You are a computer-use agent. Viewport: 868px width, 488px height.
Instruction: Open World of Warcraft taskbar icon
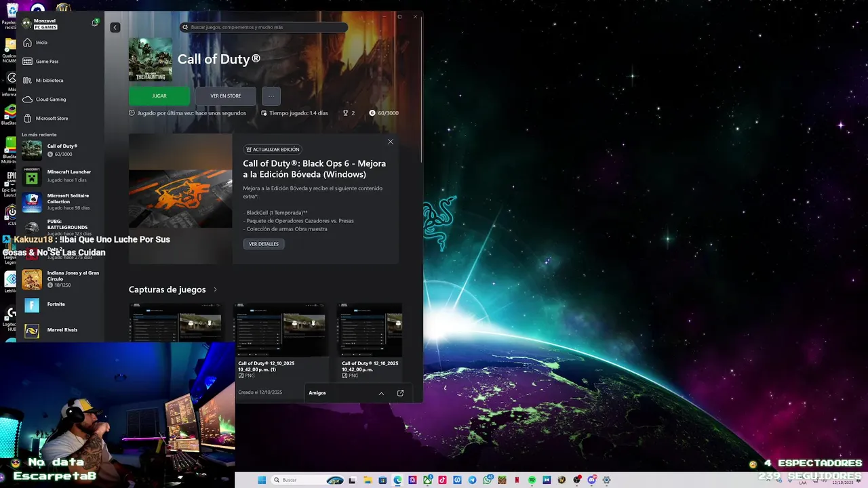coord(561,480)
